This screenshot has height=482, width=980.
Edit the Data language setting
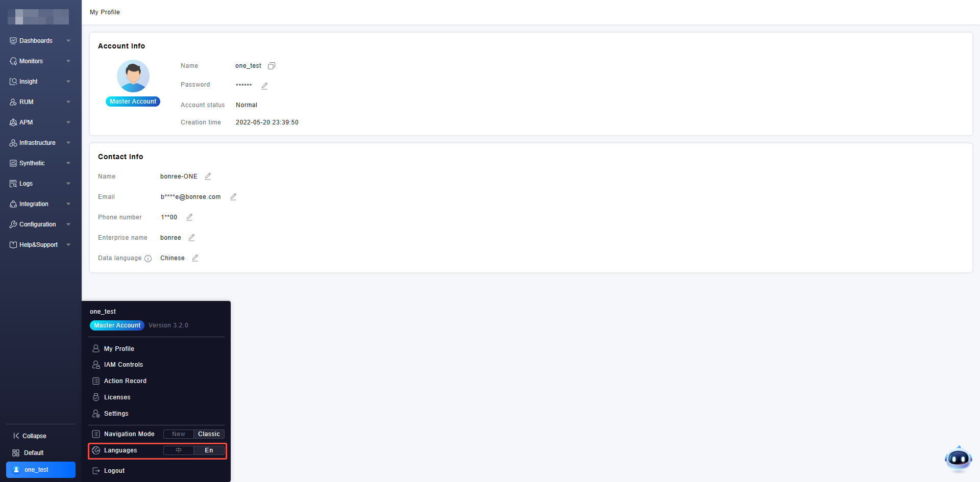pyautogui.click(x=195, y=258)
